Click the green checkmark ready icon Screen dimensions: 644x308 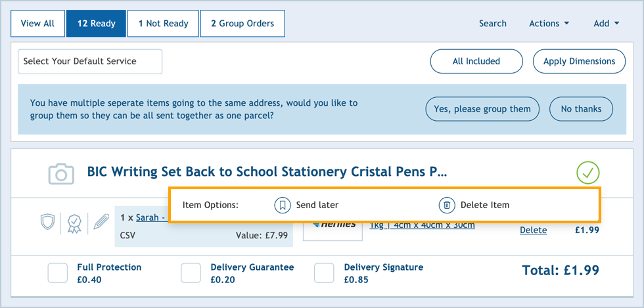588,173
